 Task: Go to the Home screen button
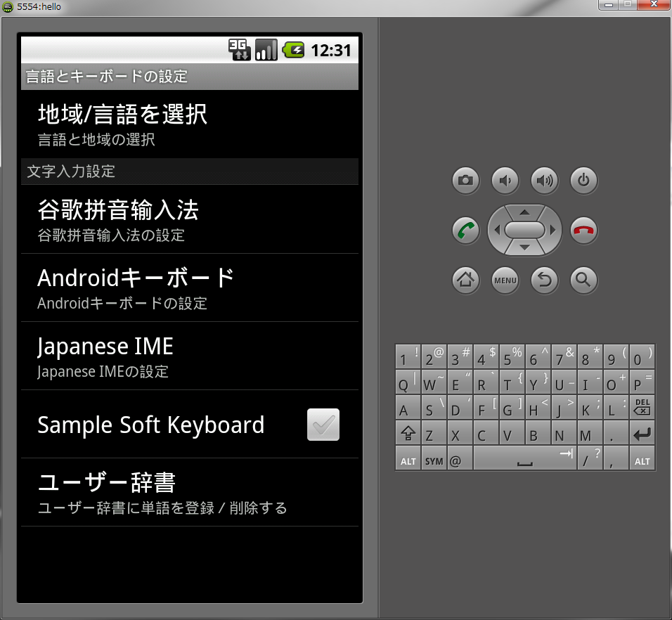coord(466,280)
